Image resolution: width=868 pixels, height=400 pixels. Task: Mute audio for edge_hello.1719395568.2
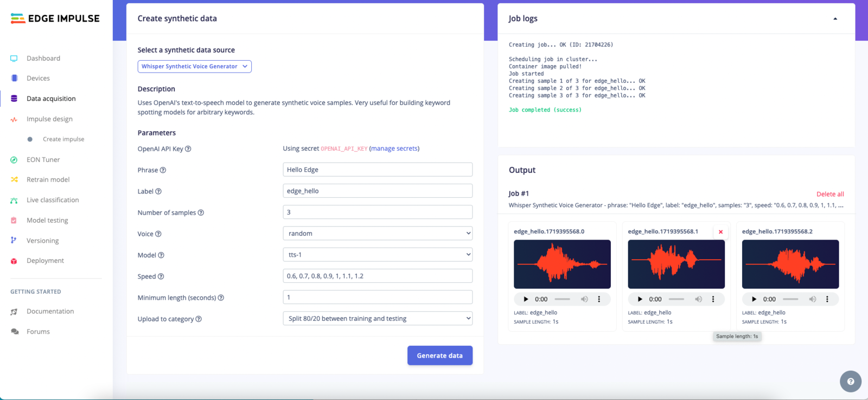[813, 299]
